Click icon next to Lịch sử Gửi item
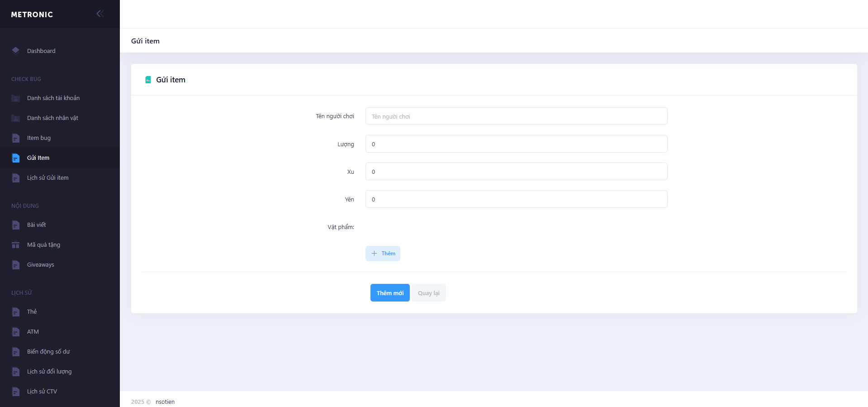The height and width of the screenshot is (407, 868). click(x=16, y=178)
